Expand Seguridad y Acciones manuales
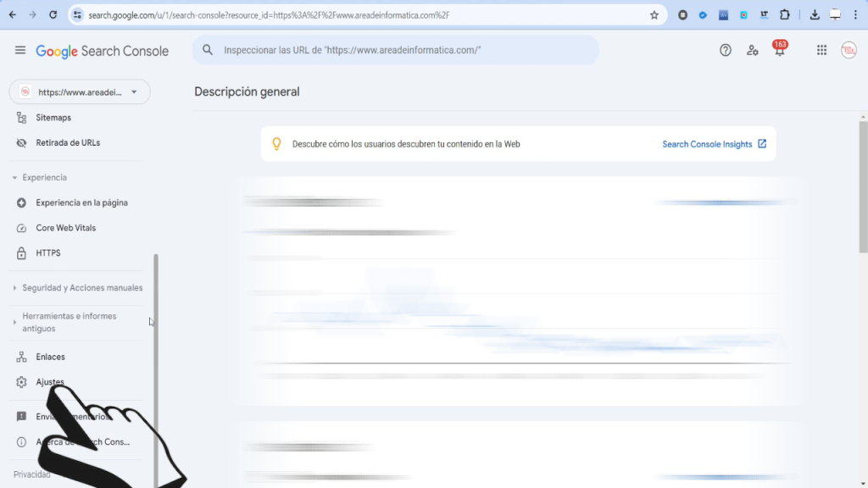The height and width of the screenshot is (488, 868). click(x=82, y=287)
